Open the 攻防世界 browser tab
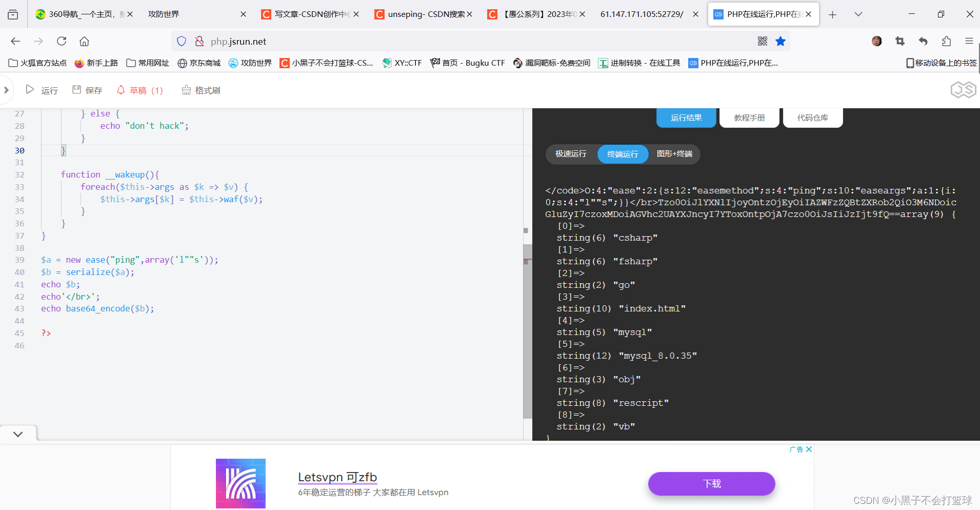The height and width of the screenshot is (510, 980). (163, 14)
